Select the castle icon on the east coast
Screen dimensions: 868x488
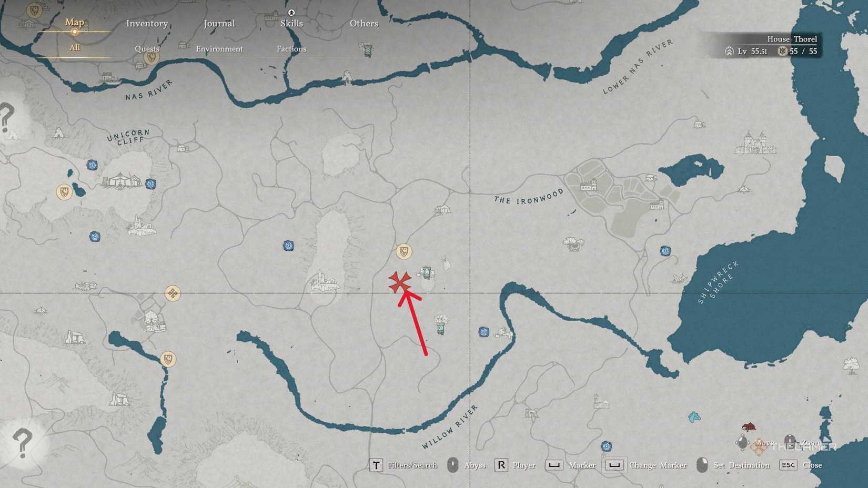tap(755, 143)
